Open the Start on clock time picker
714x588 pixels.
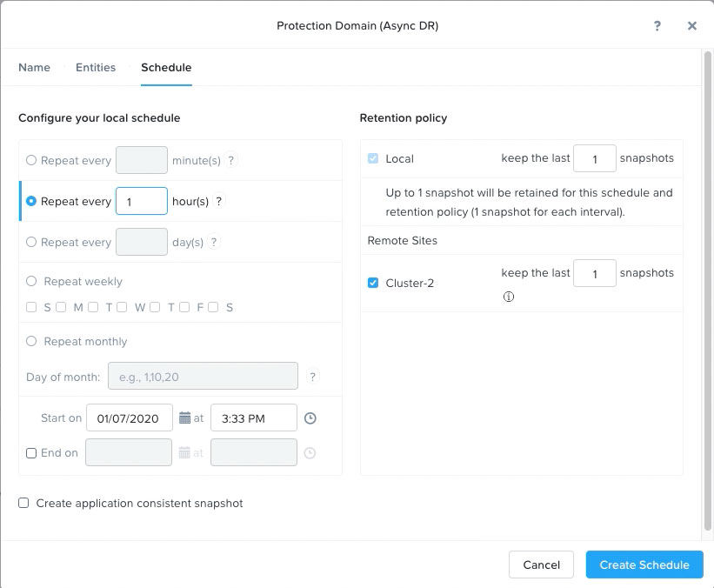click(x=310, y=418)
